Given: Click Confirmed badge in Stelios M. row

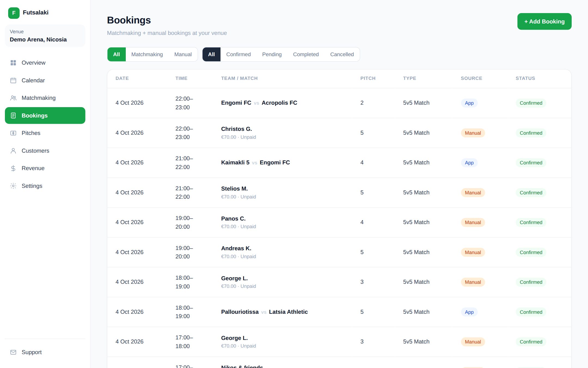Looking at the screenshot, I should (x=531, y=193).
